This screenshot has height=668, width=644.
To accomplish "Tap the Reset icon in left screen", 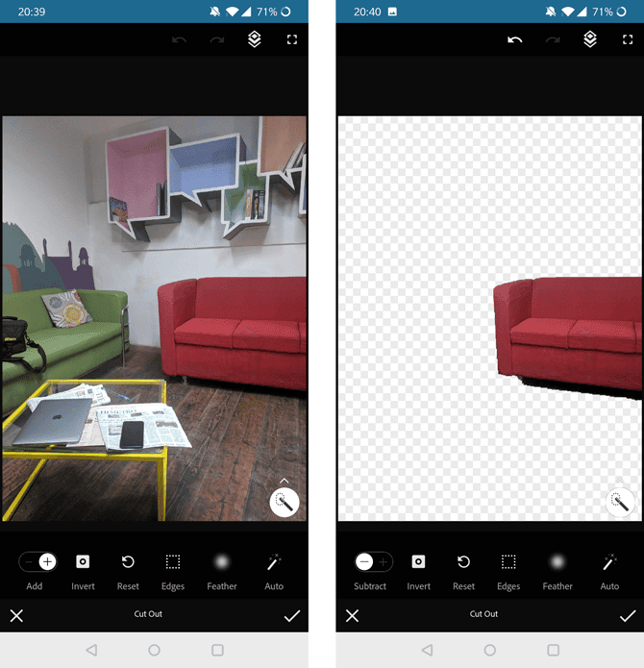I will tap(128, 562).
